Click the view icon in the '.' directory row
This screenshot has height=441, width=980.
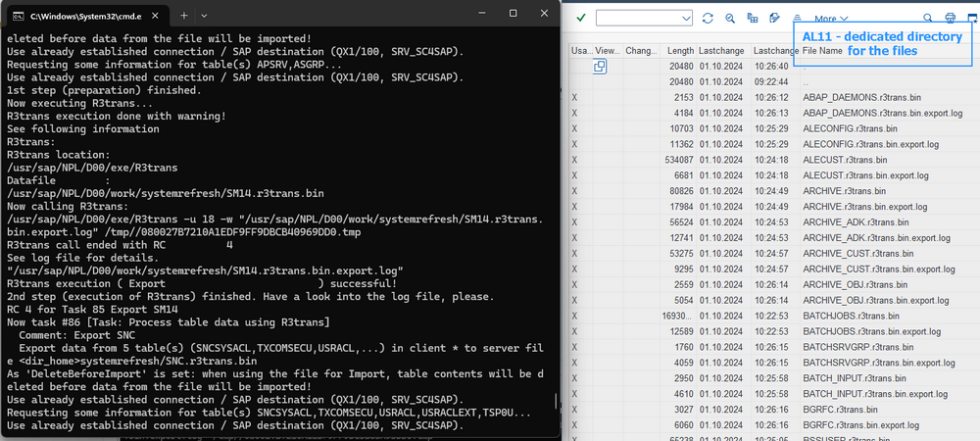[600, 67]
